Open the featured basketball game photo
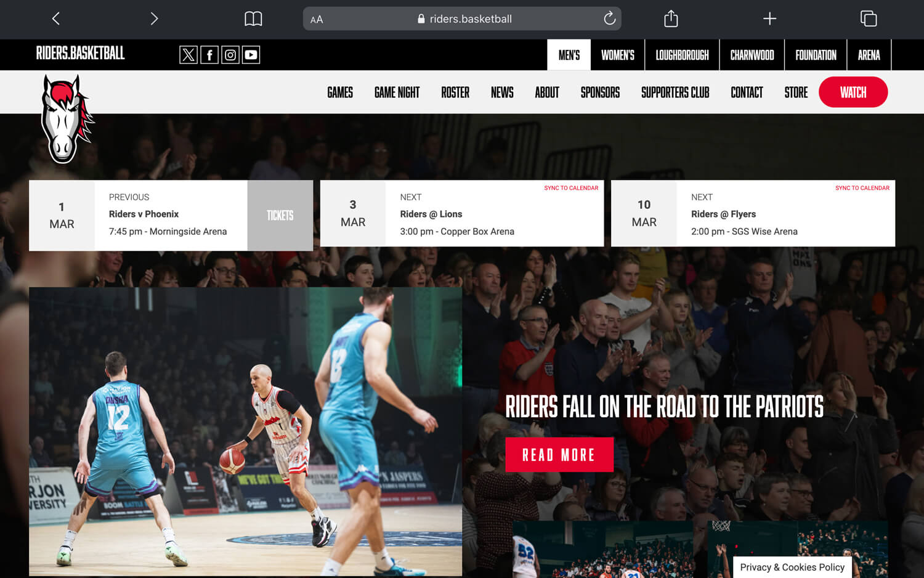The image size is (924, 578). (x=245, y=431)
